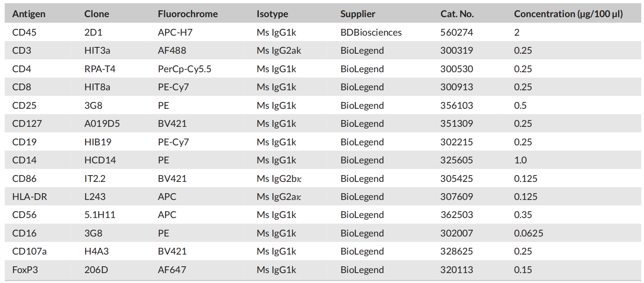Select the AF647 fluorochrome cell

pos(172,270)
